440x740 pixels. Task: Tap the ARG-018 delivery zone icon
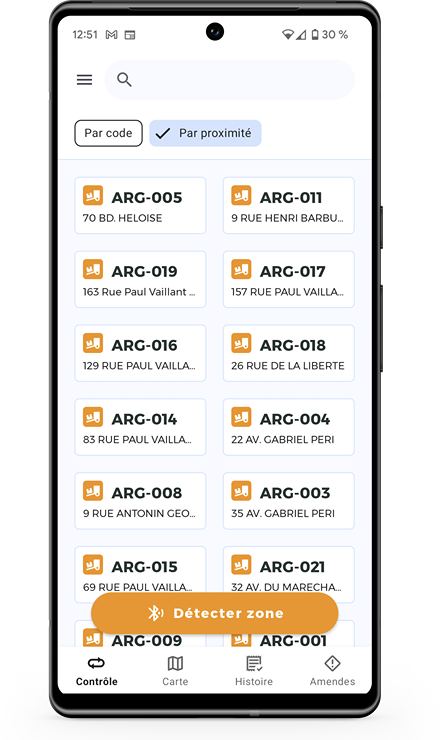[x=241, y=343]
